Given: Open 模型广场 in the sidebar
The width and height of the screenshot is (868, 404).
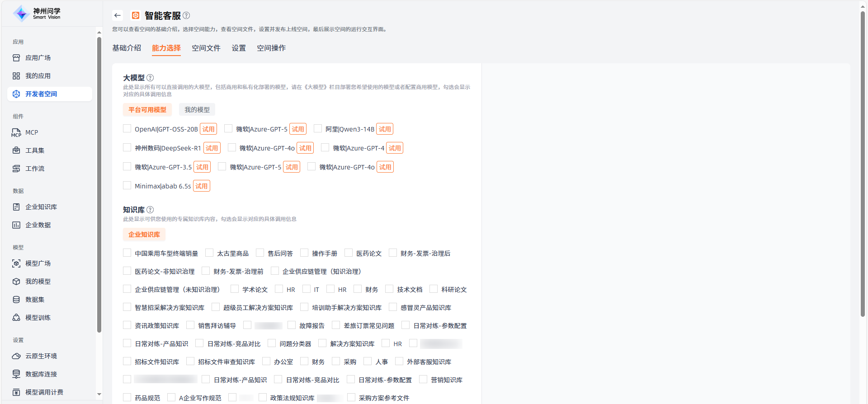Looking at the screenshot, I should pos(38,263).
